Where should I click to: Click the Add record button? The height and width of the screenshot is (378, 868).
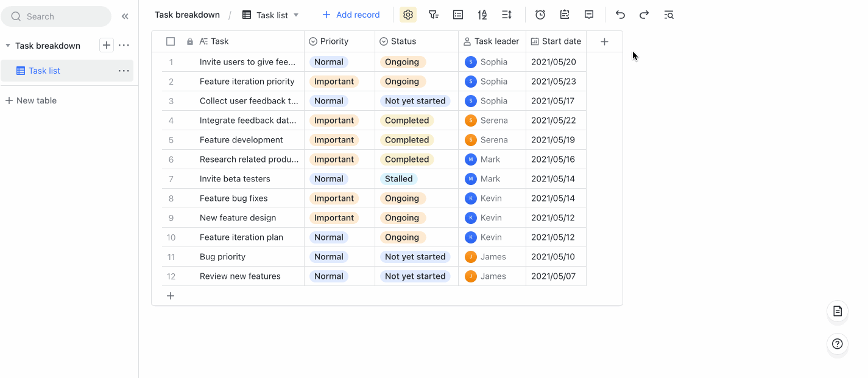click(351, 14)
